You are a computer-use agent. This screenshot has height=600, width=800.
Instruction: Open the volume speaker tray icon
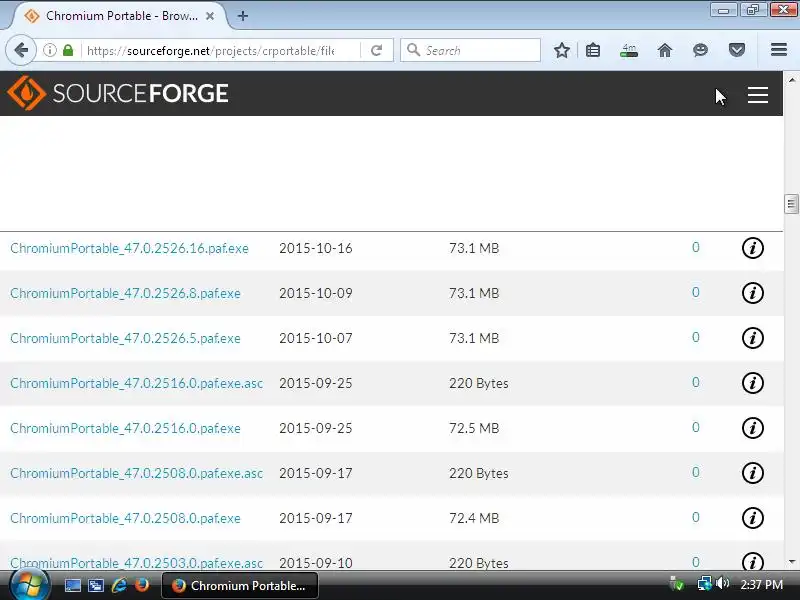pos(722,583)
